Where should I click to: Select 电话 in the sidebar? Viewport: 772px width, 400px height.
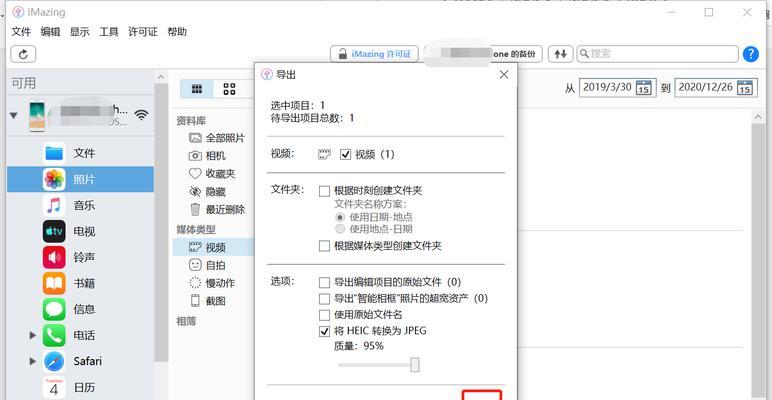pyautogui.click(x=80, y=335)
